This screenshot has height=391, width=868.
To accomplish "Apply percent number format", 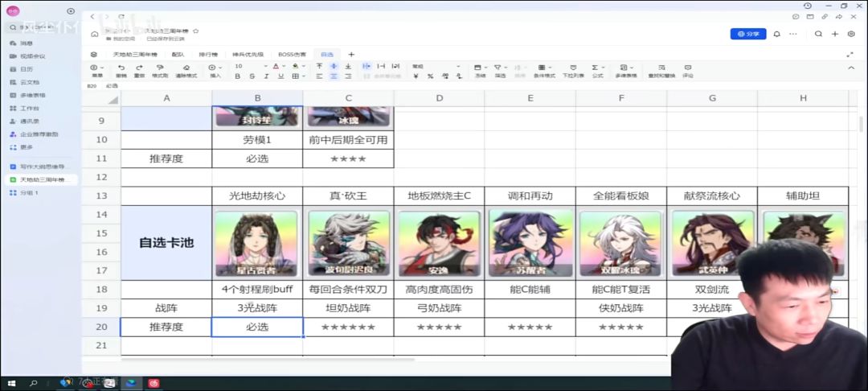I will pyautogui.click(x=430, y=76).
